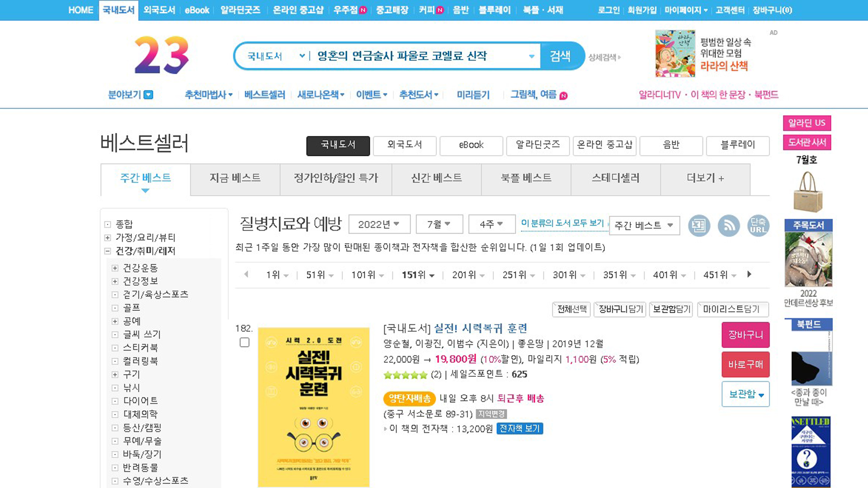Click the 장바구니 add-to-cart button
Image resolution: width=868 pixels, height=488 pixels.
[745, 335]
